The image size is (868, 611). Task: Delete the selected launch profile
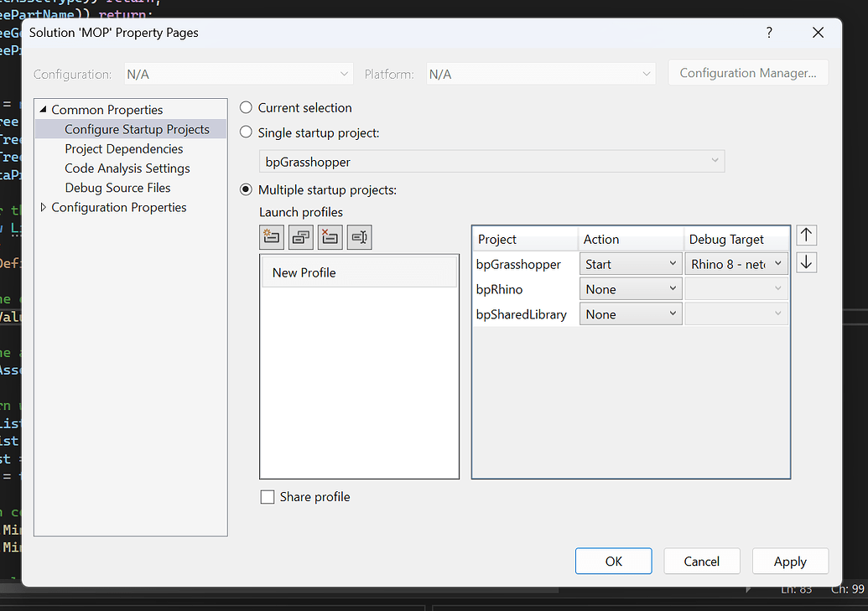(x=330, y=237)
